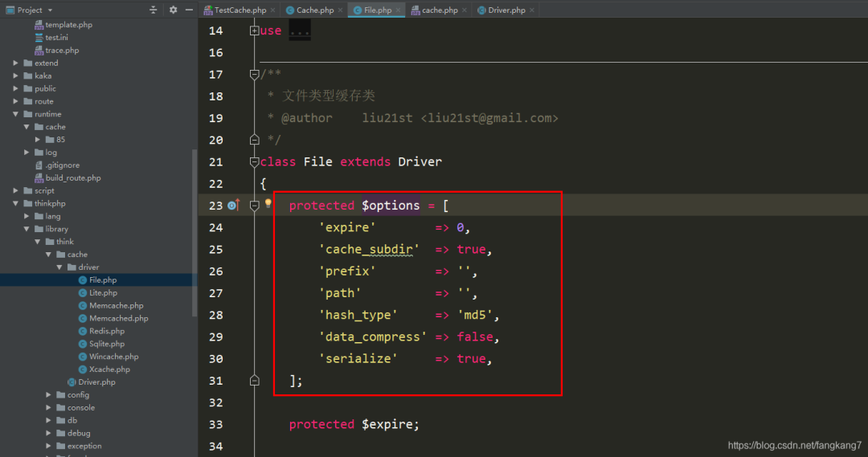Click the yellow lightbulb intention icon

pos(268,204)
